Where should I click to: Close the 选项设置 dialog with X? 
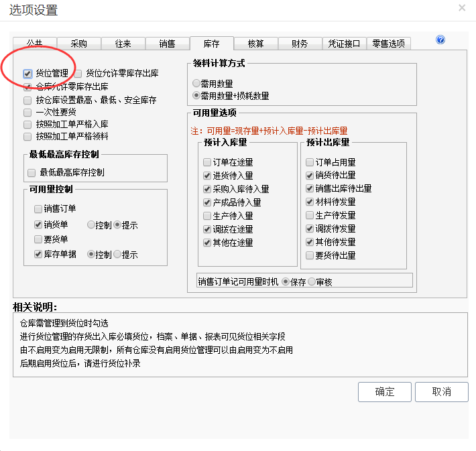(x=462, y=7)
